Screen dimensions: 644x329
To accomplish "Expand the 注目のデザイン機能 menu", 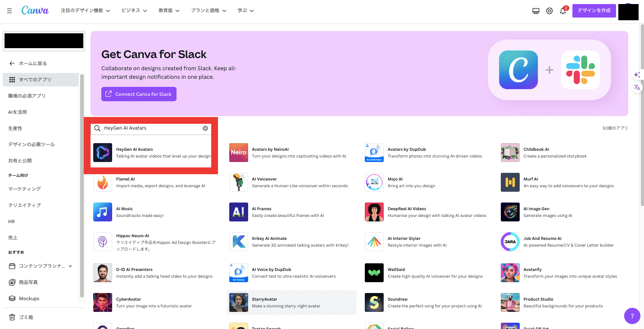I will coord(86,11).
